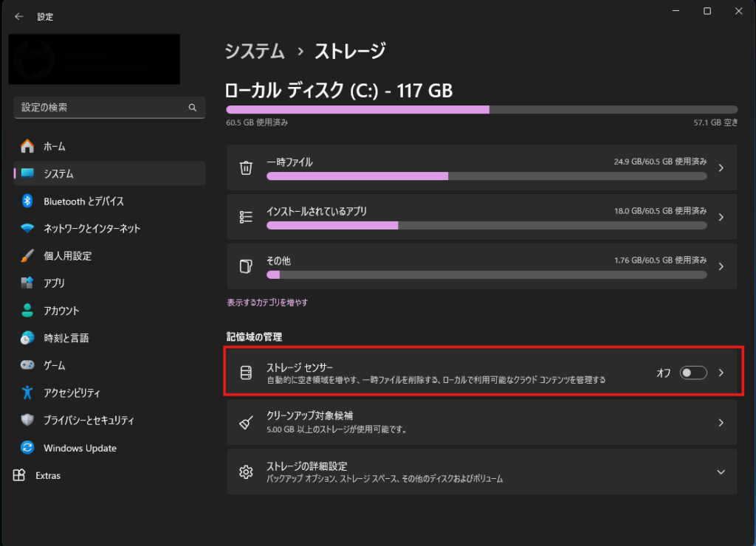756x546 pixels.
Task: Click the show more categories link
Action: tap(267, 303)
